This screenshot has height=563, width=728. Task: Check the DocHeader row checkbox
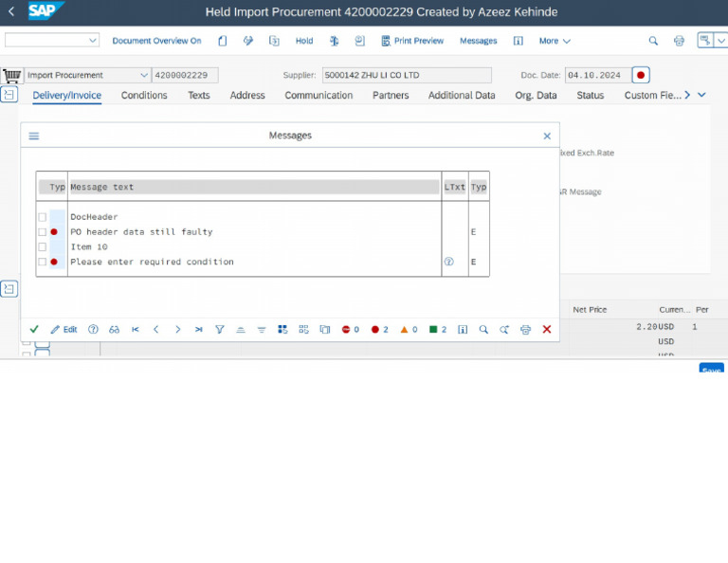(x=42, y=217)
